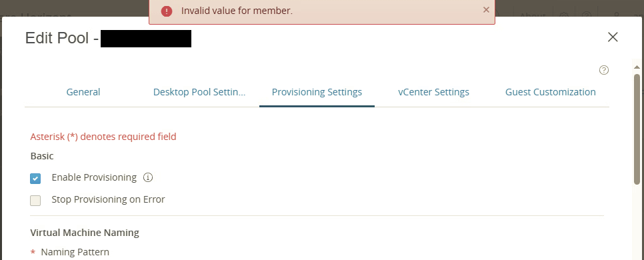Image resolution: width=644 pixels, height=260 pixels.
Task: Uncheck the Enable Provisioning checkbox
Action: [35, 179]
